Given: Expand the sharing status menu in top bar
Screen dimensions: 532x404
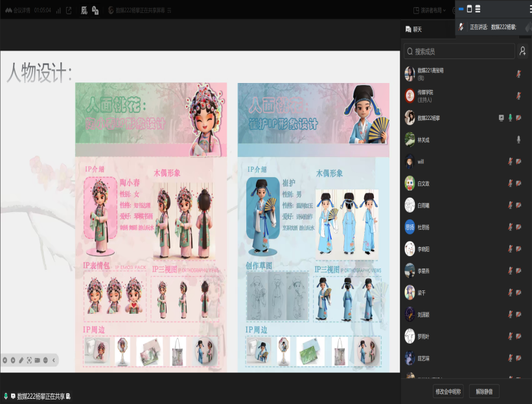Looking at the screenshot, I should pos(169,10).
